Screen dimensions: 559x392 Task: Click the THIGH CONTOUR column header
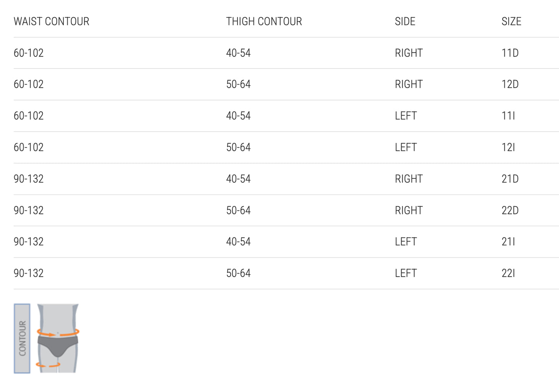coord(264,22)
